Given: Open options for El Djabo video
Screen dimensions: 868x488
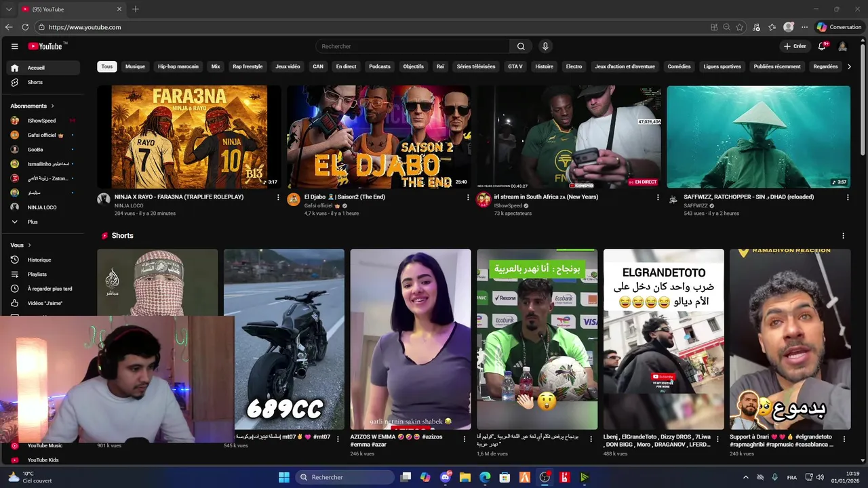Looking at the screenshot, I should [468, 197].
